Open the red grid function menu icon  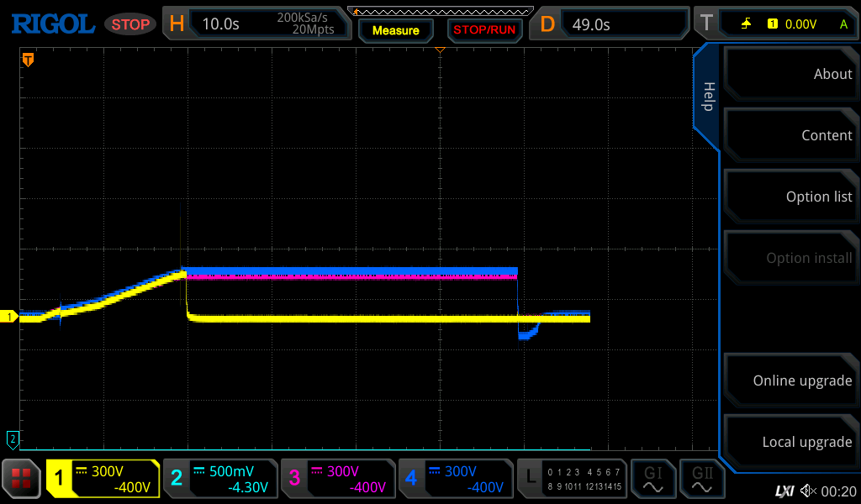(x=21, y=479)
